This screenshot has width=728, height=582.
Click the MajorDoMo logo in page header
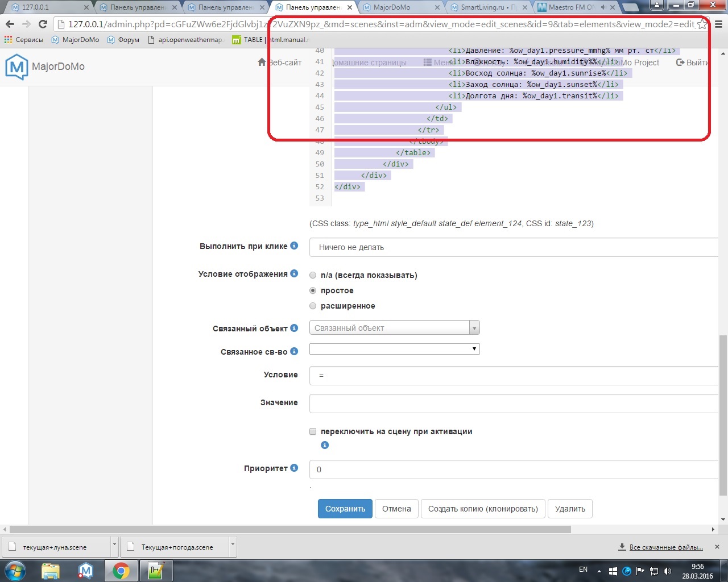pyautogui.click(x=45, y=66)
